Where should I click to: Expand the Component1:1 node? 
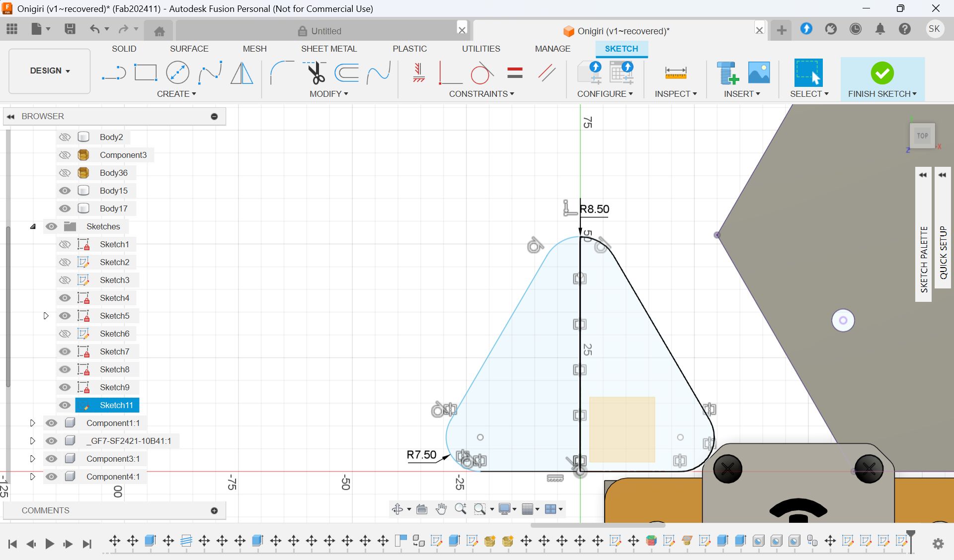[x=32, y=423]
